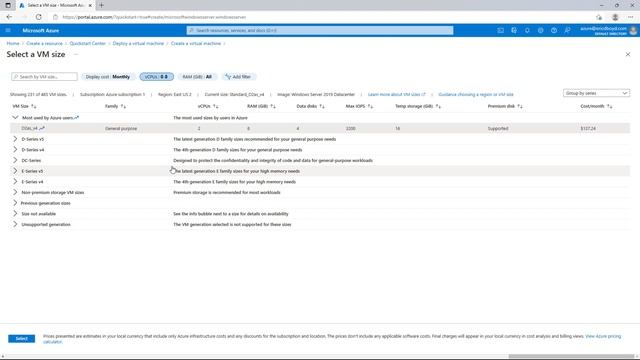
Task: Open a new browser tab
Action: [101, 5]
